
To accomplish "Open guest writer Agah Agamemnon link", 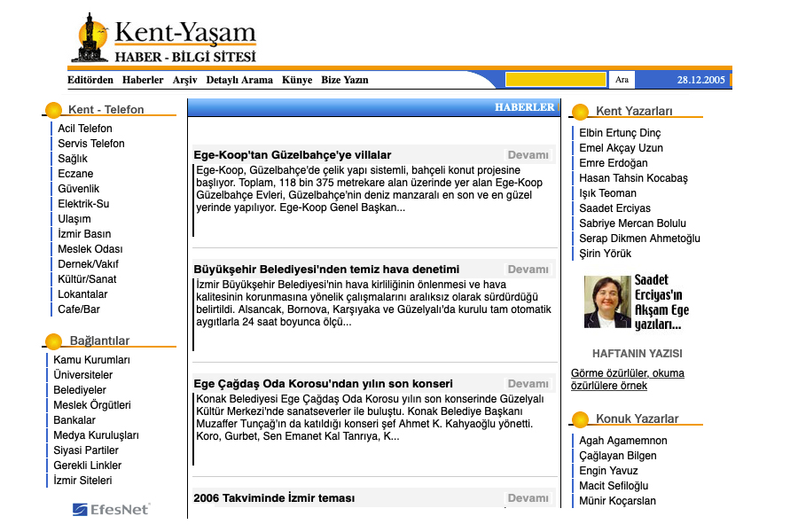I will point(622,441).
